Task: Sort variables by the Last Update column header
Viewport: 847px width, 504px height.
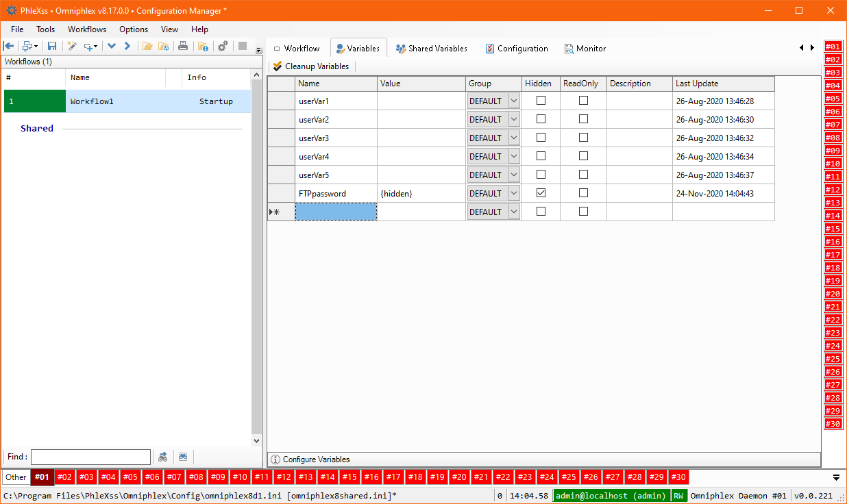Action: click(723, 84)
